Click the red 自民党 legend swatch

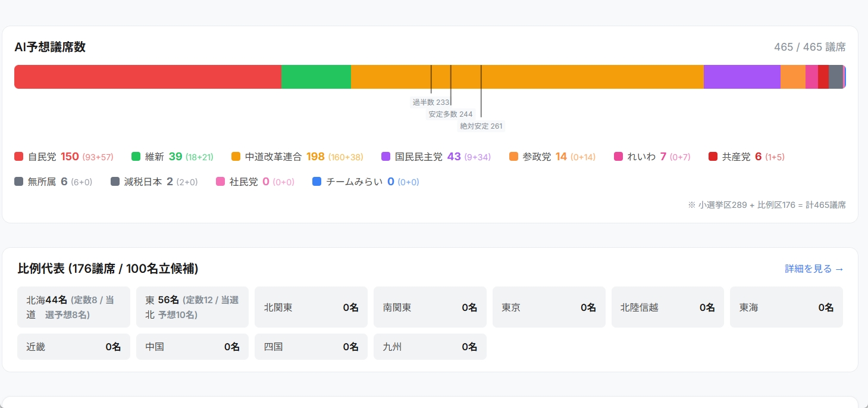tap(19, 157)
